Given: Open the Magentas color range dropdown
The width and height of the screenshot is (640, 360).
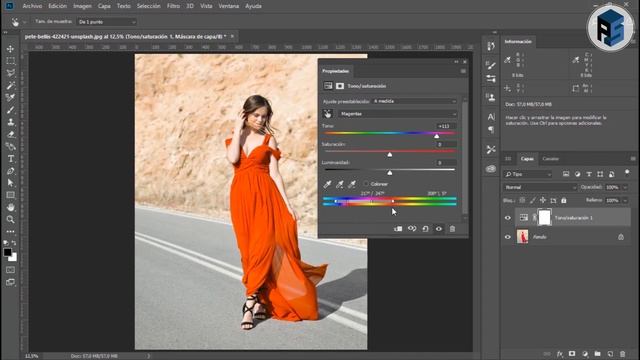Looking at the screenshot, I should (x=398, y=114).
